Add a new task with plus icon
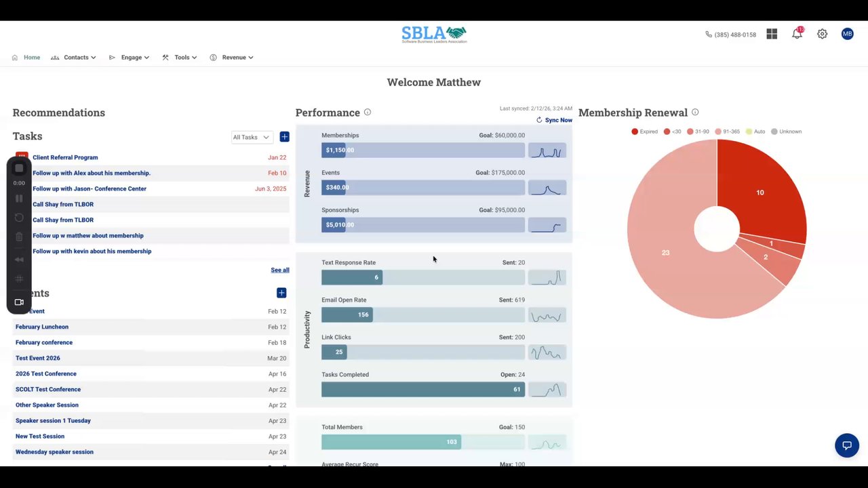868x488 pixels. (284, 137)
